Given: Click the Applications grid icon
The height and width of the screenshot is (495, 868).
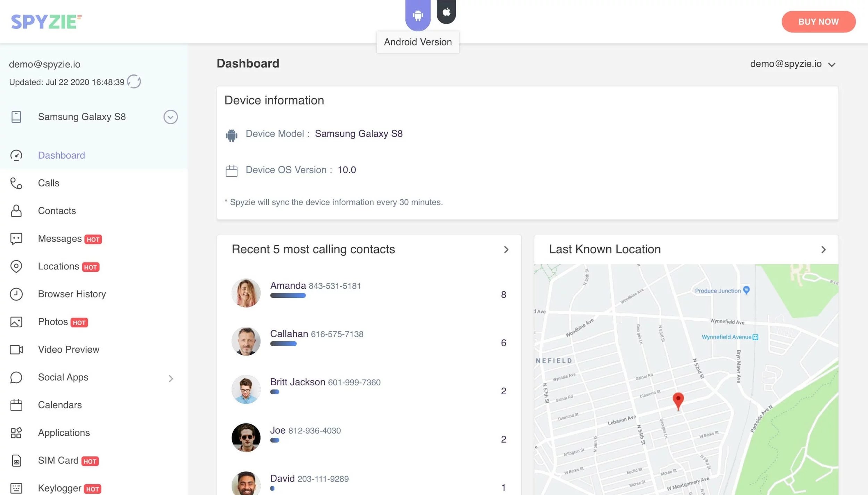Looking at the screenshot, I should (16, 433).
